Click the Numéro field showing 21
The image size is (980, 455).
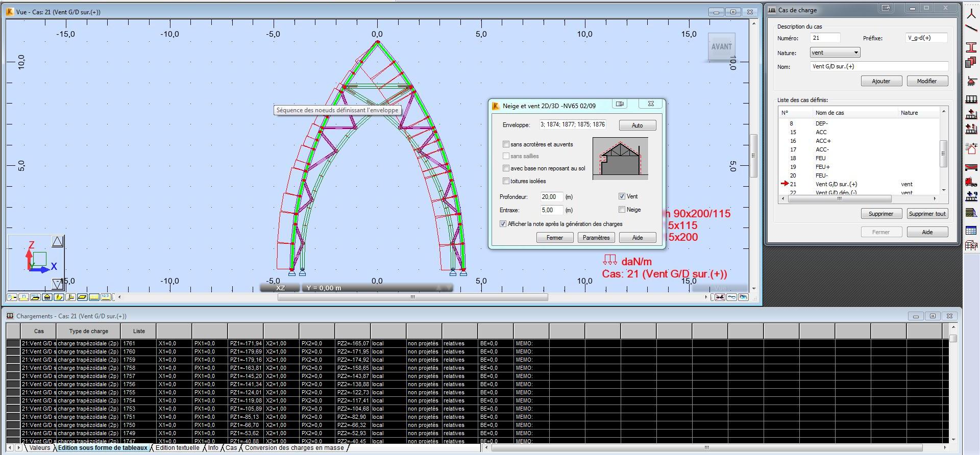(x=825, y=38)
